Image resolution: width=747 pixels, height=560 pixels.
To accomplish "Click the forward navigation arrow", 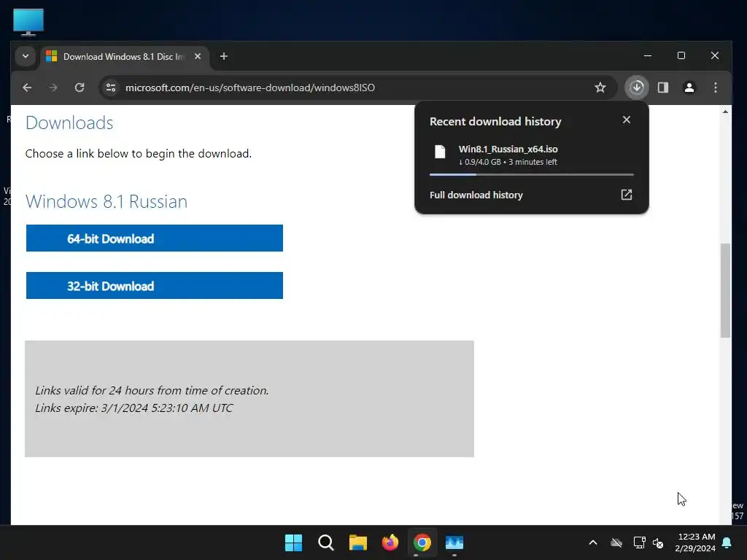I will 53,87.
